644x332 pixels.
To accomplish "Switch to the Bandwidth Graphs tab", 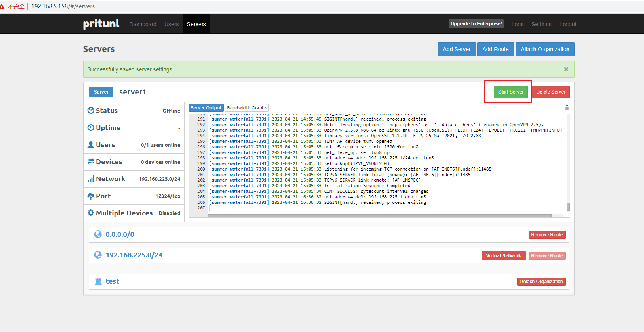I will pyautogui.click(x=247, y=108).
